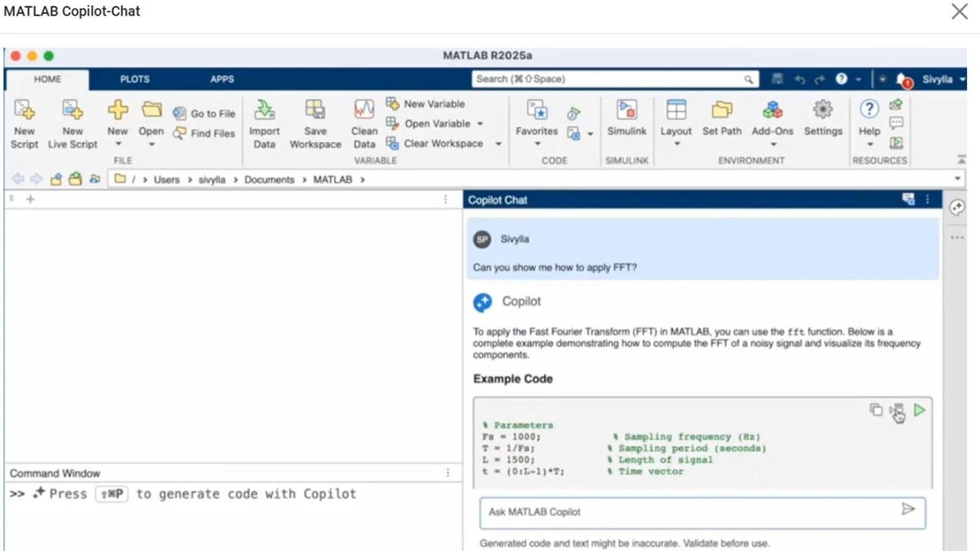Click sivylla in the folder path

coord(212,180)
